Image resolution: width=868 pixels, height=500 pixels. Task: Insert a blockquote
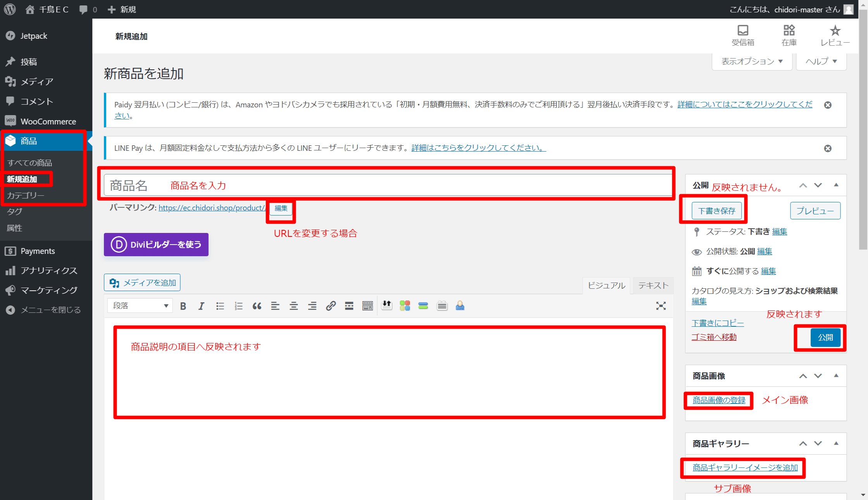click(257, 305)
